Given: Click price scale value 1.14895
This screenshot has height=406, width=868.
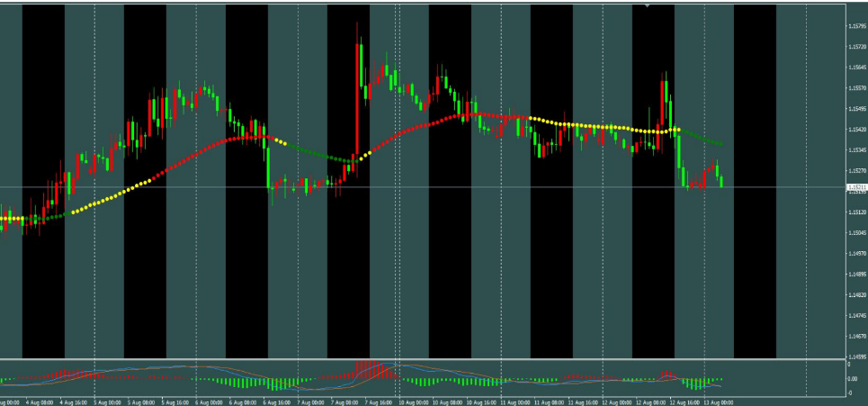Looking at the screenshot, I should [x=857, y=275].
